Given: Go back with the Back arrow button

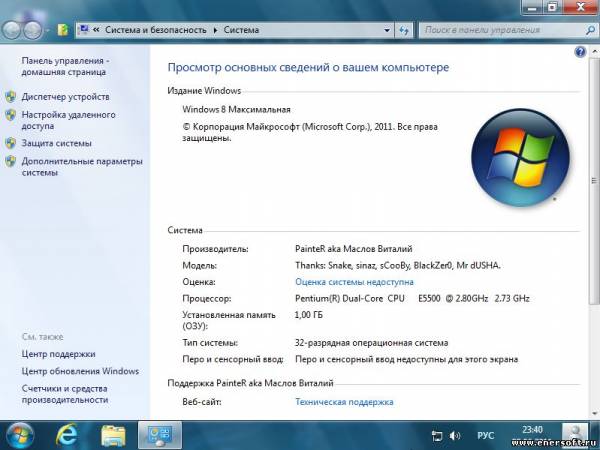Looking at the screenshot, I should tap(13, 30).
